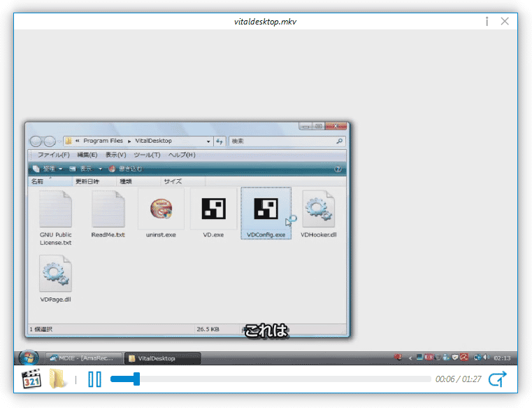Image resolution: width=532 pixels, height=408 pixels.
Task: Open the containing folder icon
Action: pyautogui.click(x=57, y=379)
